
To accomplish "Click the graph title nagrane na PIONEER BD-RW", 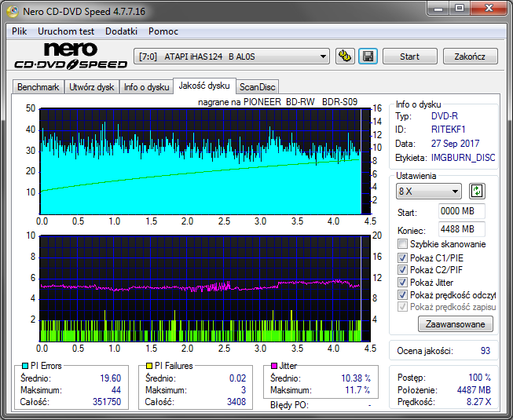I will point(278,102).
